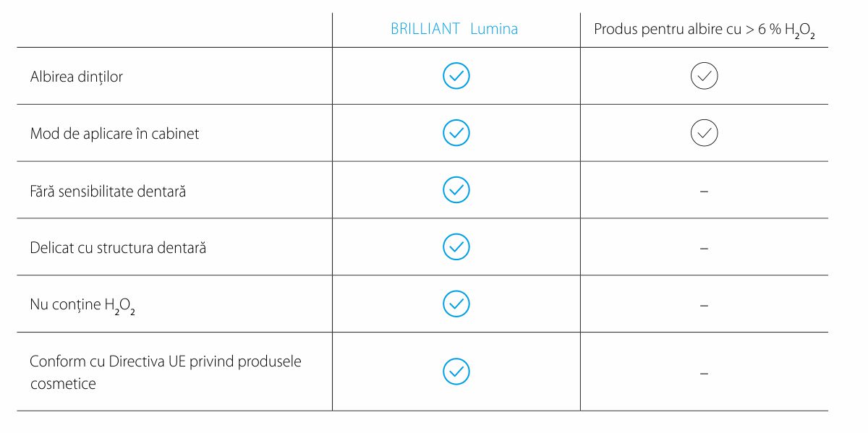Click the BRILLIANT Lumina column header
Image resolution: width=868 pixels, height=433 pixels.
point(454,30)
